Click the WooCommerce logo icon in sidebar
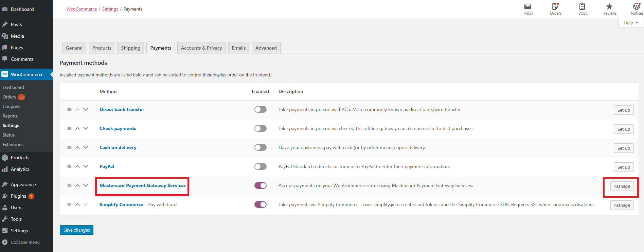 pos(5,74)
